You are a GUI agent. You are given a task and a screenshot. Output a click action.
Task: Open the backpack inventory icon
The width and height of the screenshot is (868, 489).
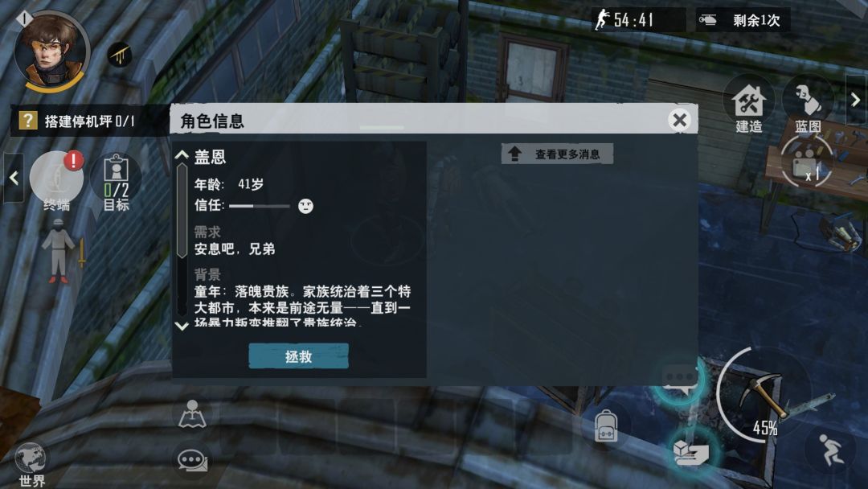606,426
